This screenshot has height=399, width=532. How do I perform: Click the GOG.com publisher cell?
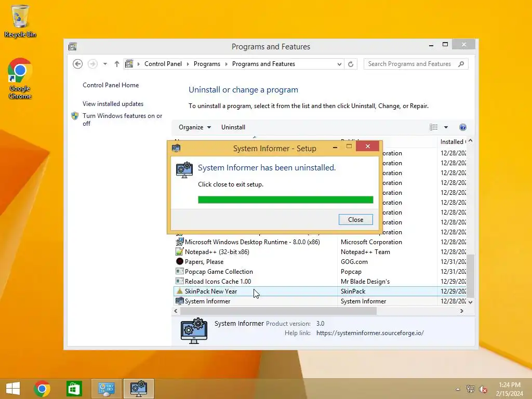tap(354, 262)
